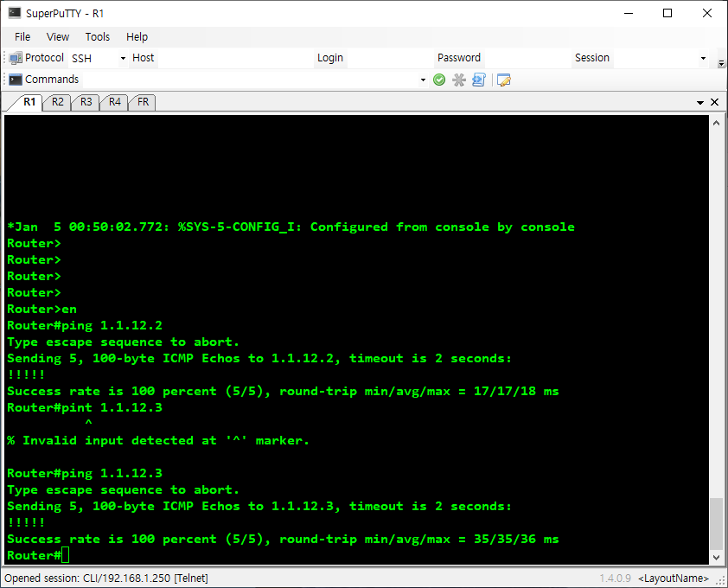728x588 pixels.
Task: Click the Host input field
Action: tap(235, 58)
